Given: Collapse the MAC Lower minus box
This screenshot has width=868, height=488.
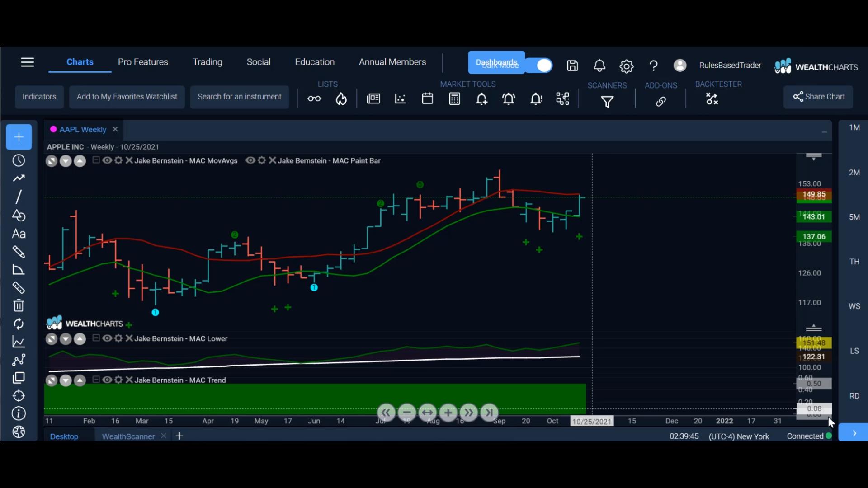Looking at the screenshot, I should (x=96, y=338).
